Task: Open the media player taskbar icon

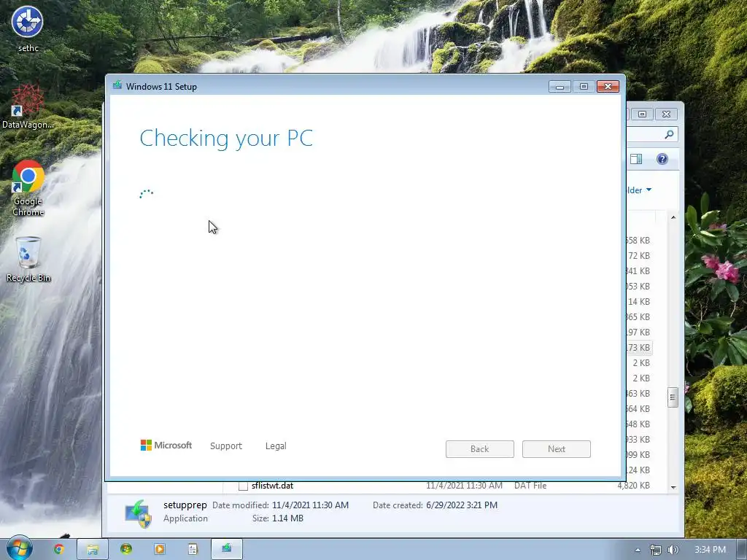Action: coord(160,549)
